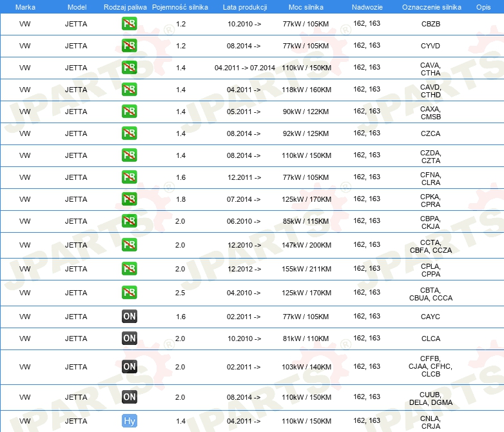Click petrol icon in the CBPA, CKJA row
This screenshot has height=432, width=504.
click(x=129, y=221)
